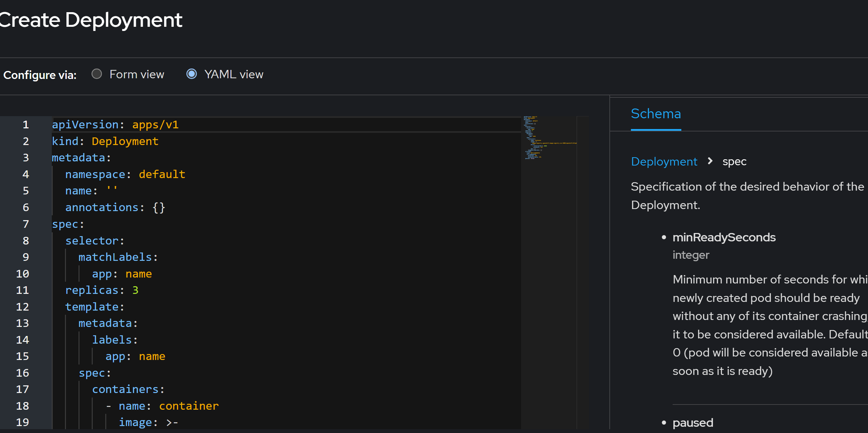Screen dimensions: 868x433
Task: Click the minReadySeconds schema field
Action: point(724,238)
